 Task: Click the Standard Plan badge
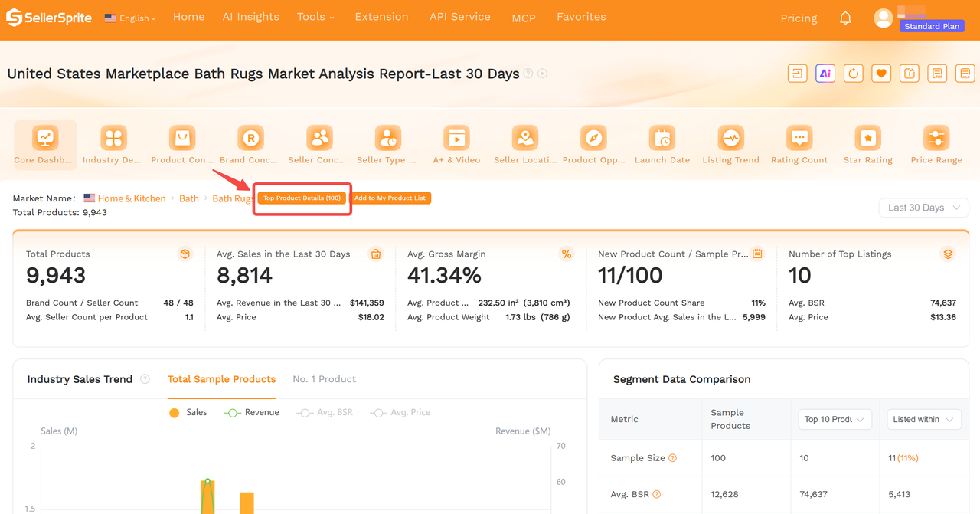[x=931, y=26]
